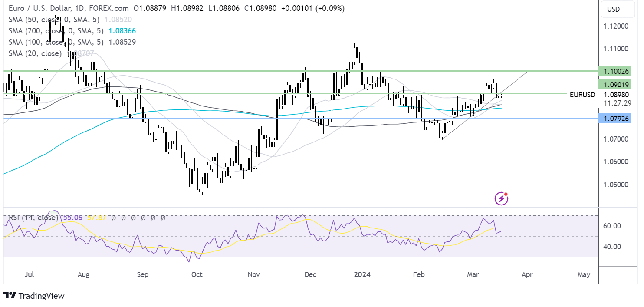Click the 1.07926 blue price label

tap(615, 118)
